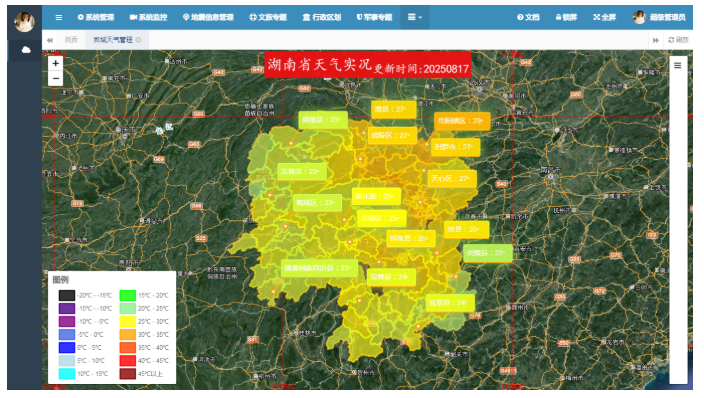This screenshot has width=704, height=398.
Task: Close the 县域天气管理 tab
Action: tap(138, 40)
